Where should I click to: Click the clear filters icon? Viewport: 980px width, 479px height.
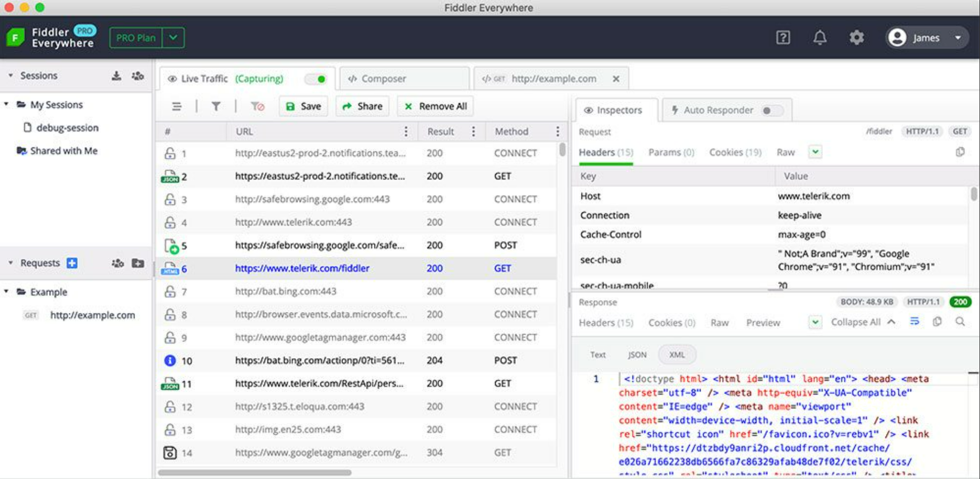[257, 106]
